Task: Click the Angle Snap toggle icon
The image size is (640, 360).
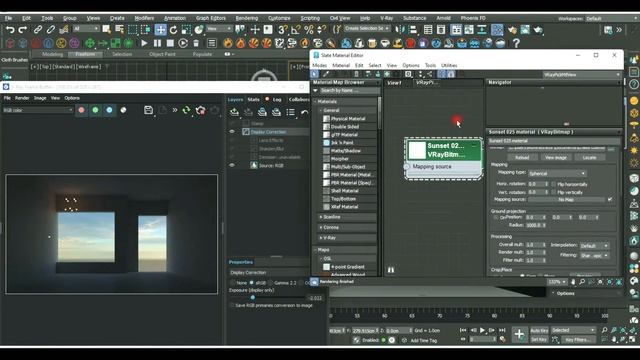Action: point(296,29)
